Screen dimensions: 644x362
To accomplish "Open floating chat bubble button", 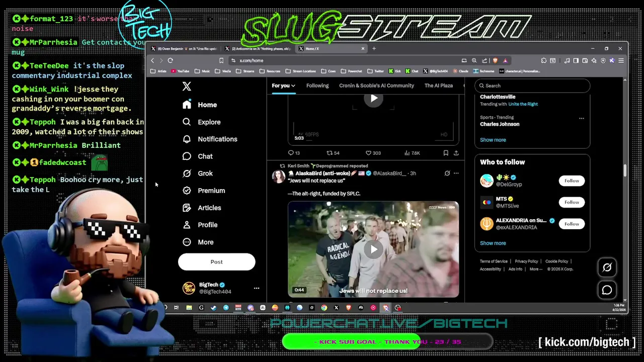I will click(607, 290).
